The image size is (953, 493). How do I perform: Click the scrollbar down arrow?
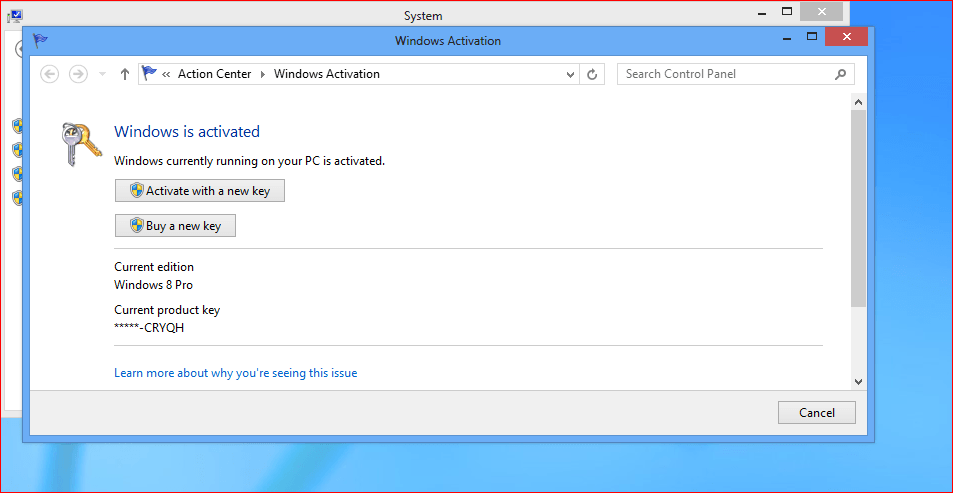(x=858, y=382)
